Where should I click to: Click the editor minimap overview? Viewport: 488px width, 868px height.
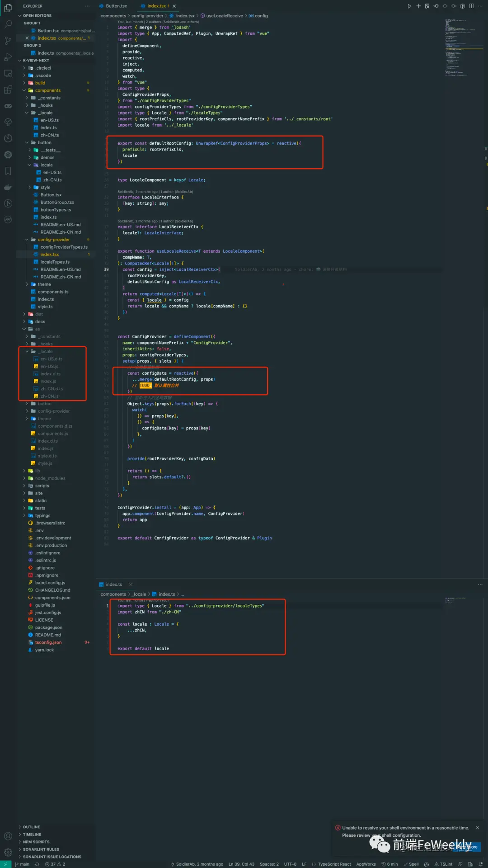point(463,47)
